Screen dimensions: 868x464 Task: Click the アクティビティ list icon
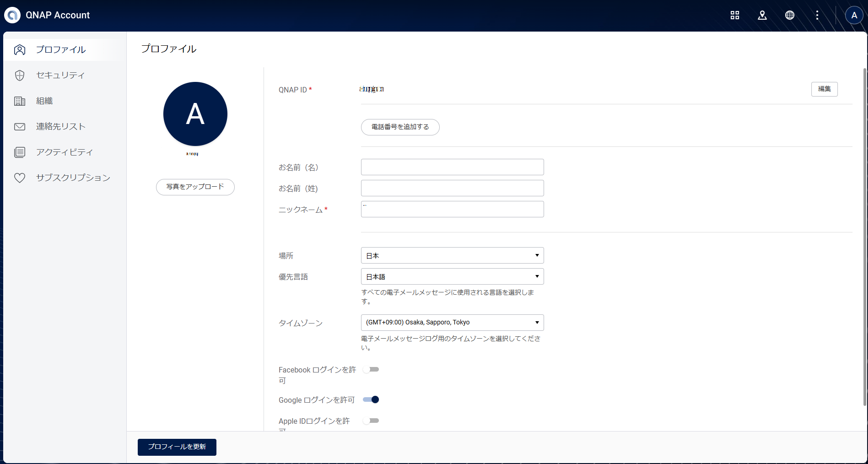click(x=20, y=152)
